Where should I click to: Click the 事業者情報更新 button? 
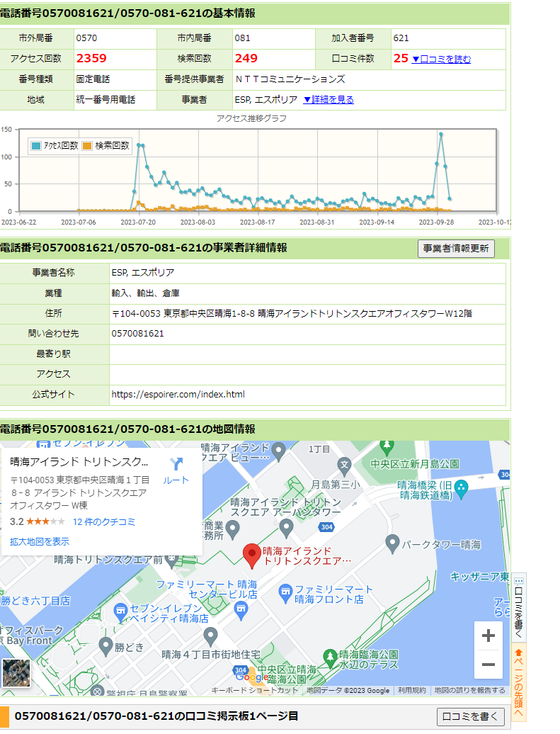(x=456, y=249)
